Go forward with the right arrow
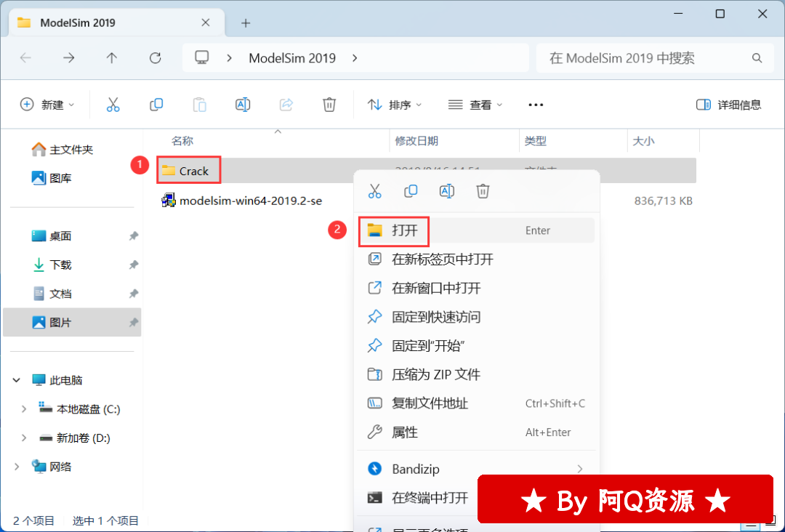The image size is (785, 532). click(x=68, y=58)
